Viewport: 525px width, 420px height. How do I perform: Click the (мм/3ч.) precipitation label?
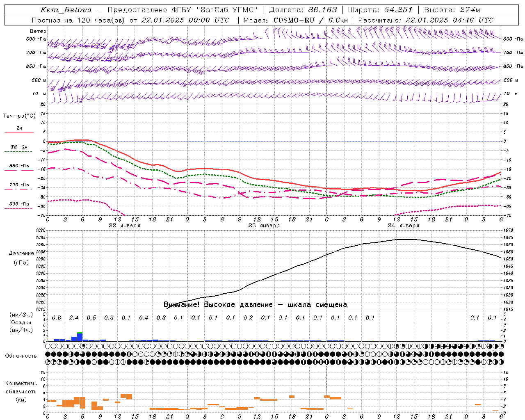point(21,315)
